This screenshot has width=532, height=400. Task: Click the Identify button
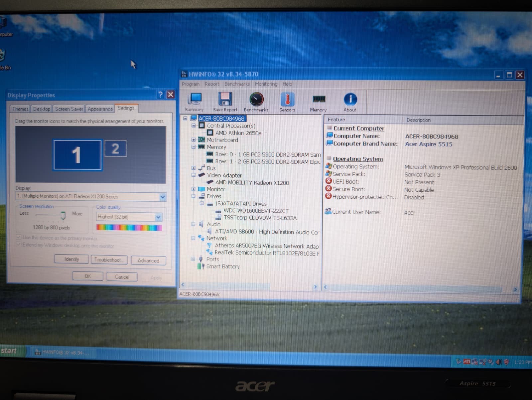tap(72, 259)
